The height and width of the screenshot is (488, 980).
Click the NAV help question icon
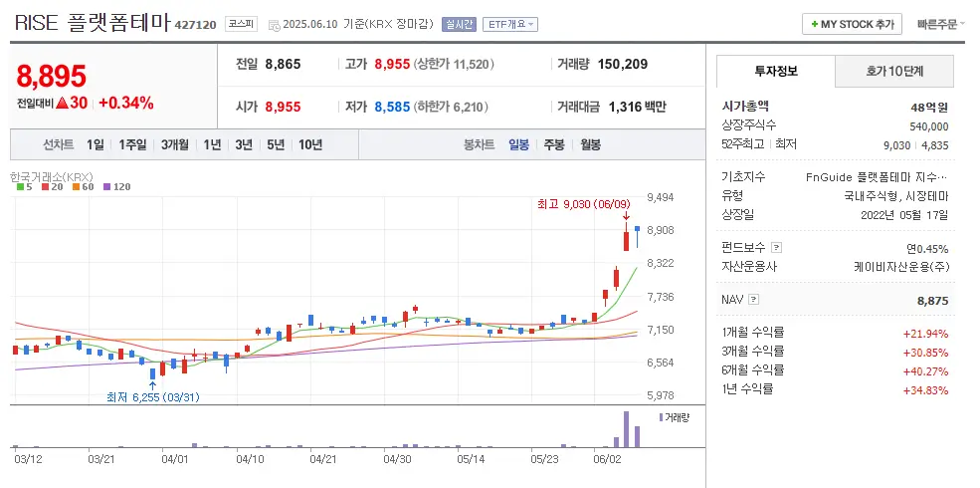[x=754, y=299]
